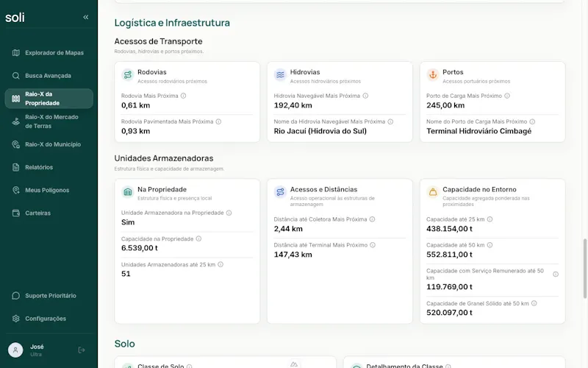Show info for Porto de Carga Mais Próximo
The image size is (588, 368).
point(507,96)
